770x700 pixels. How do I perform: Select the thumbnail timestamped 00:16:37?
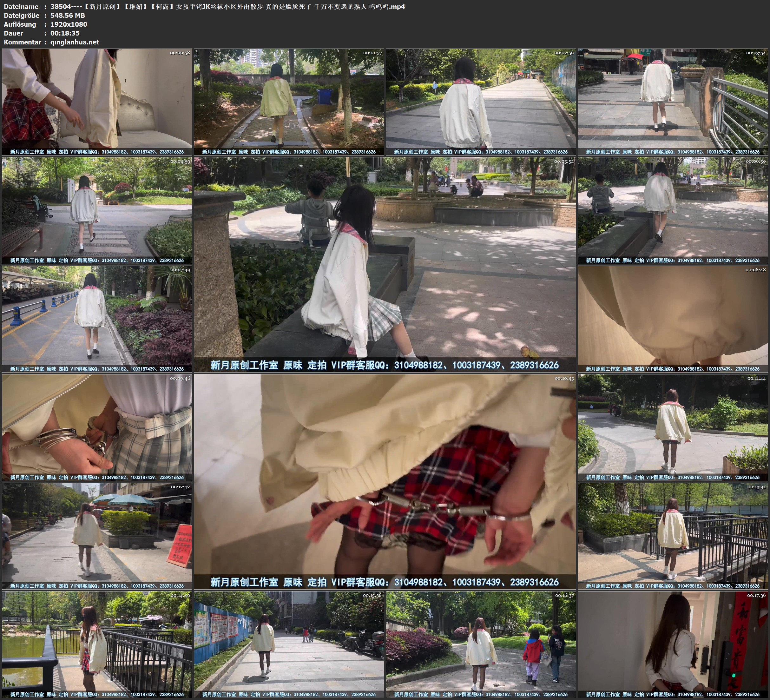click(x=481, y=644)
